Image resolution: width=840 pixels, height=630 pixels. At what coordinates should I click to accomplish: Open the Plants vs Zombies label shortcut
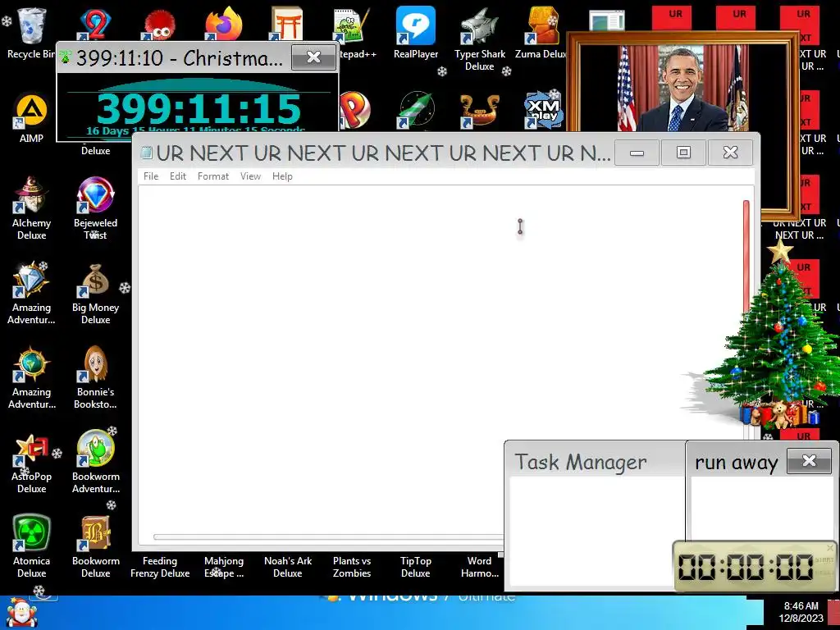tap(352, 567)
